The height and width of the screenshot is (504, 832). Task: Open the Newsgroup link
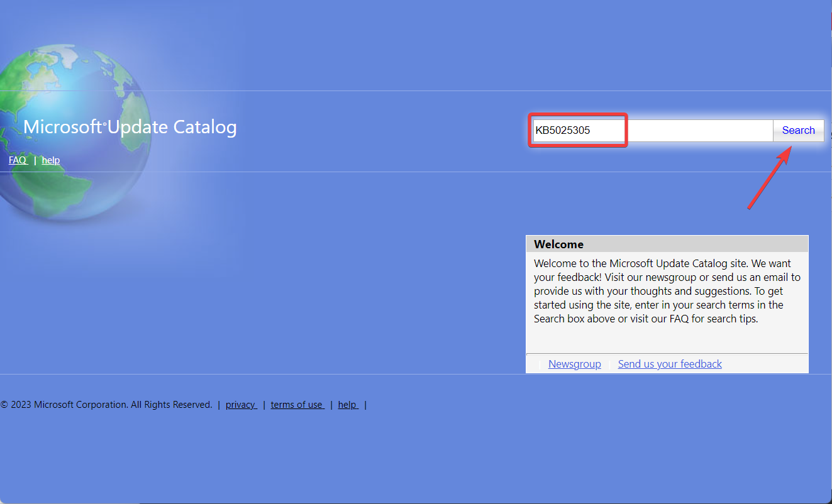pos(575,364)
